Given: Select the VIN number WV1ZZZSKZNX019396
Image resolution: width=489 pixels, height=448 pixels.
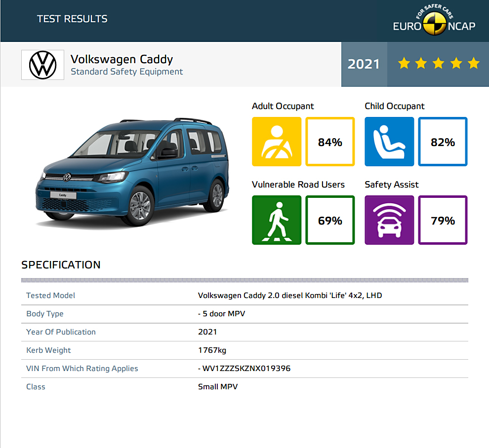Looking at the screenshot, I should coord(246,369).
